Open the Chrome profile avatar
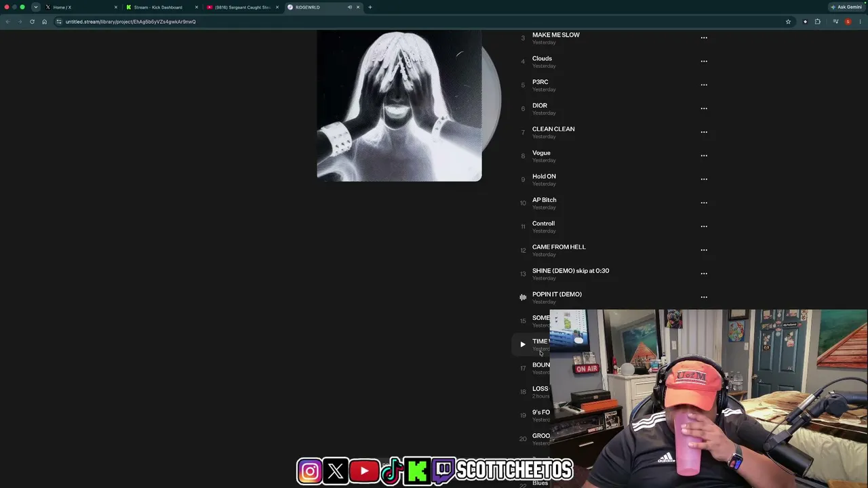This screenshot has width=868, height=488. tap(848, 22)
